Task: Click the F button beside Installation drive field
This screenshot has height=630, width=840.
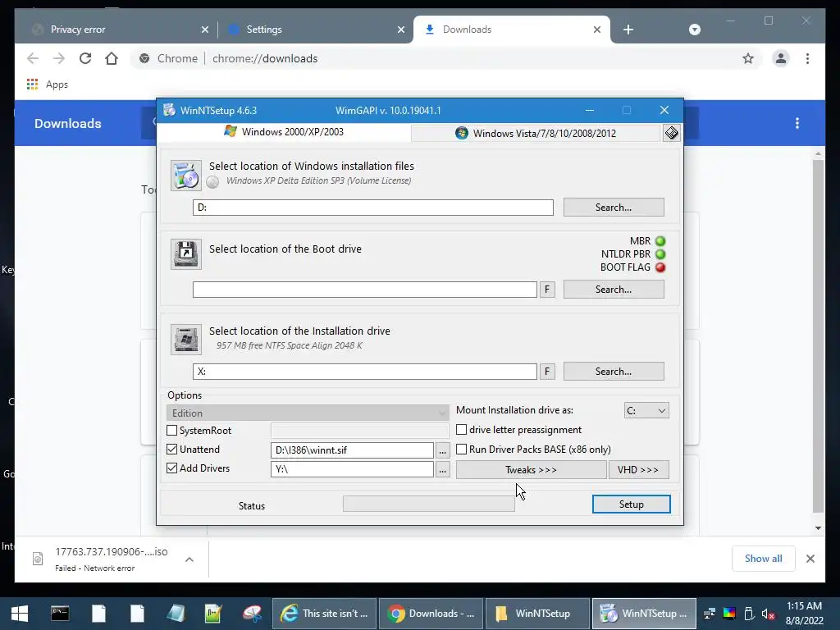Action: [547, 372]
